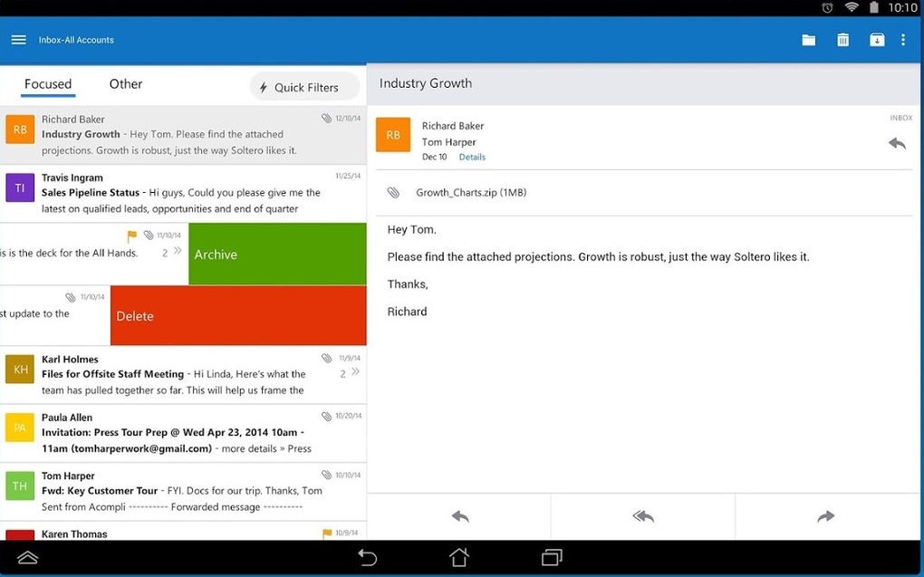This screenshot has height=577, width=924.
Task: Tap the red Delete swipe action
Action: [238, 315]
